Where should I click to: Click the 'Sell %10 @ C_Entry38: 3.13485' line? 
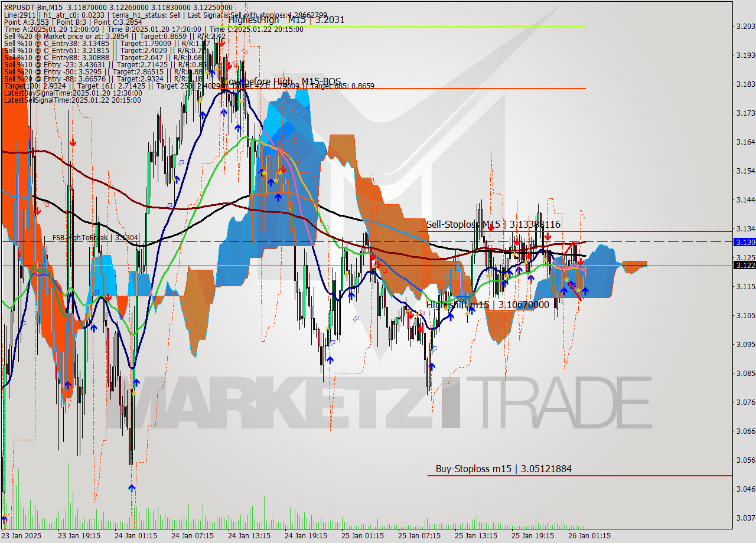coord(107,44)
